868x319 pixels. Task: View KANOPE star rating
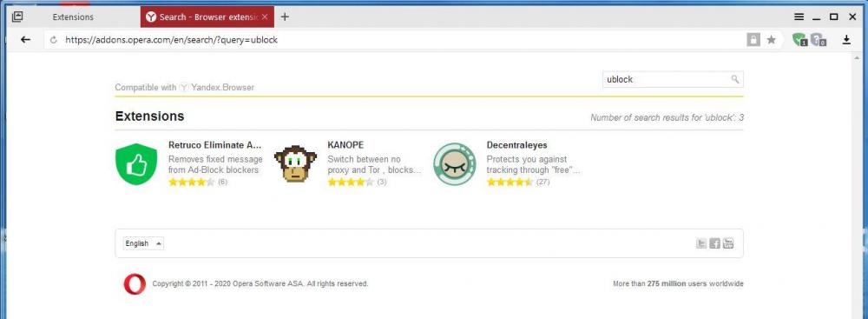click(x=351, y=182)
